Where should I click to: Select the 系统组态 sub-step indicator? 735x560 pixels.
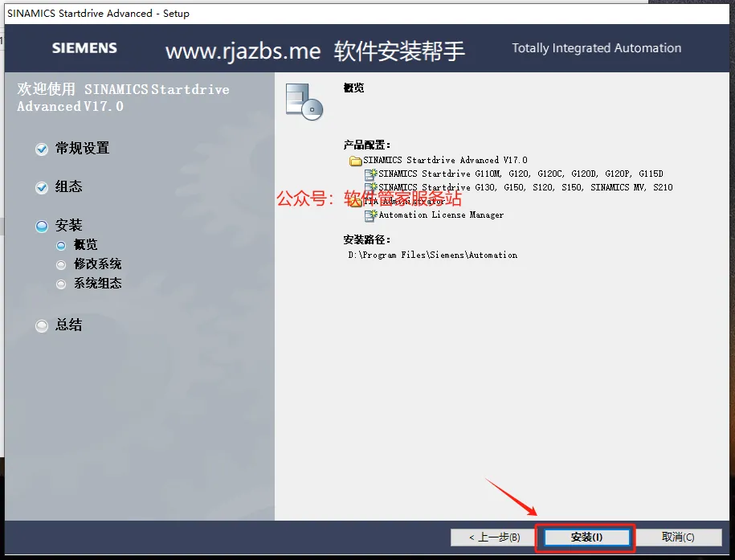61,284
